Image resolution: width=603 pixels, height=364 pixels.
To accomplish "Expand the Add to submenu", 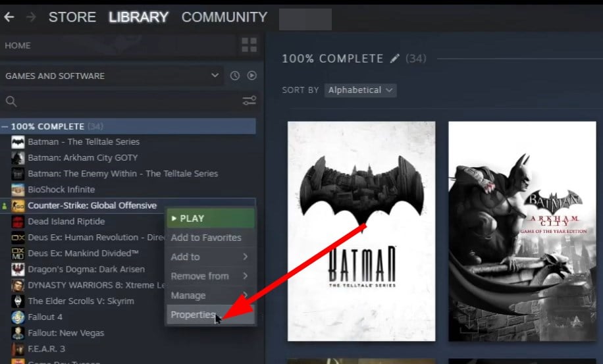I will point(211,257).
